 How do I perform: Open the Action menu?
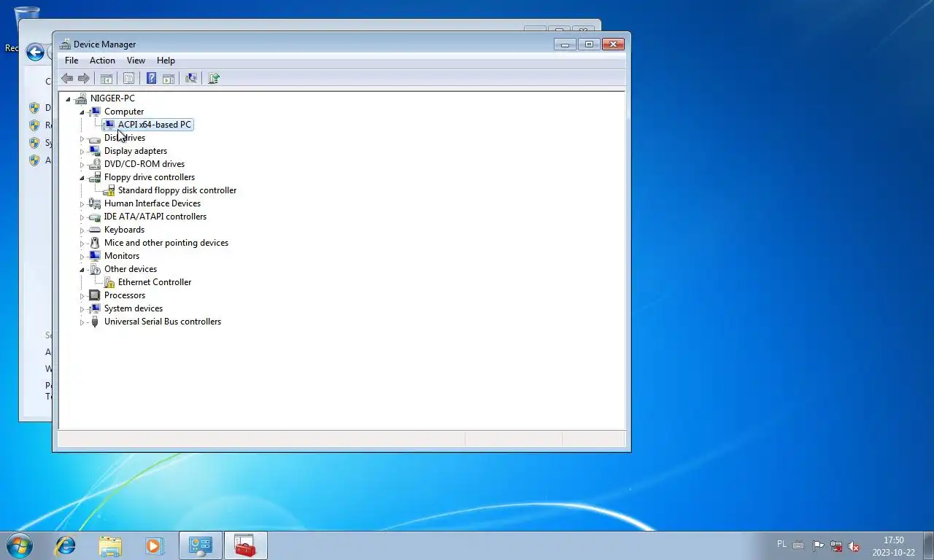tap(102, 61)
